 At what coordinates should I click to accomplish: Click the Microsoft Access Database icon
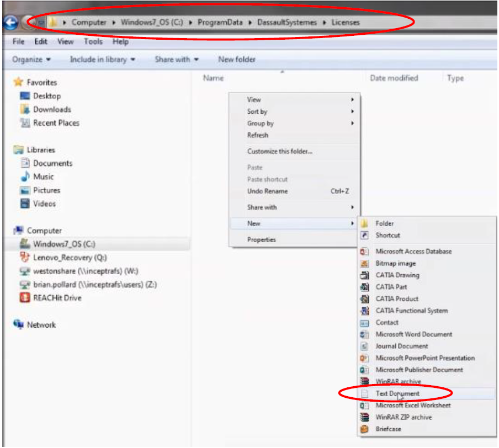tap(365, 252)
